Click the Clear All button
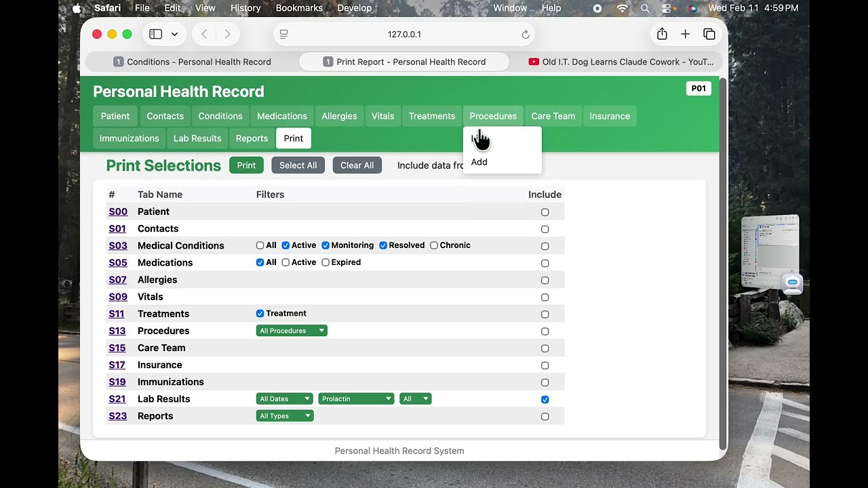Viewport: 868px width, 488px height. coord(357,165)
